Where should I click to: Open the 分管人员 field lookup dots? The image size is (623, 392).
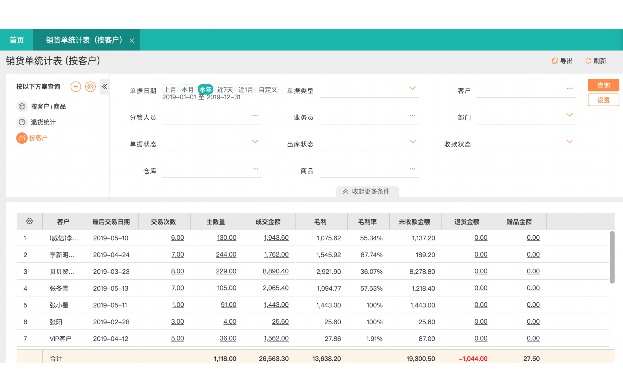click(255, 115)
